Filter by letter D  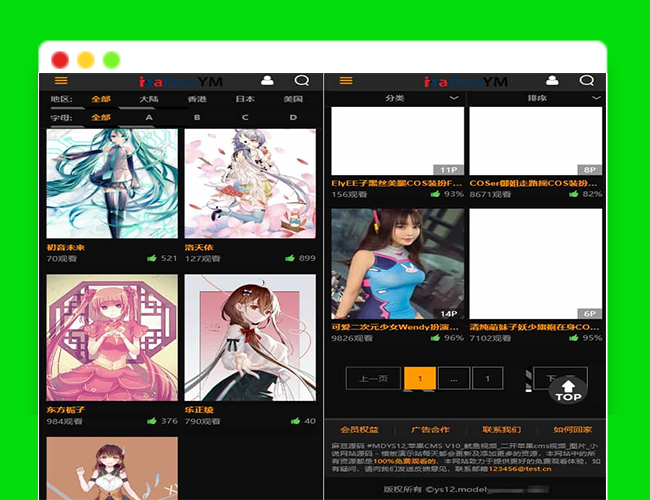tap(293, 117)
